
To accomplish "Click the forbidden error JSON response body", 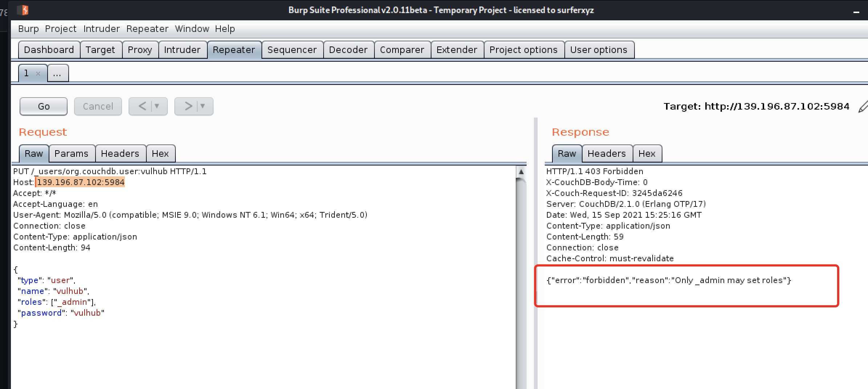I will (x=669, y=280).
